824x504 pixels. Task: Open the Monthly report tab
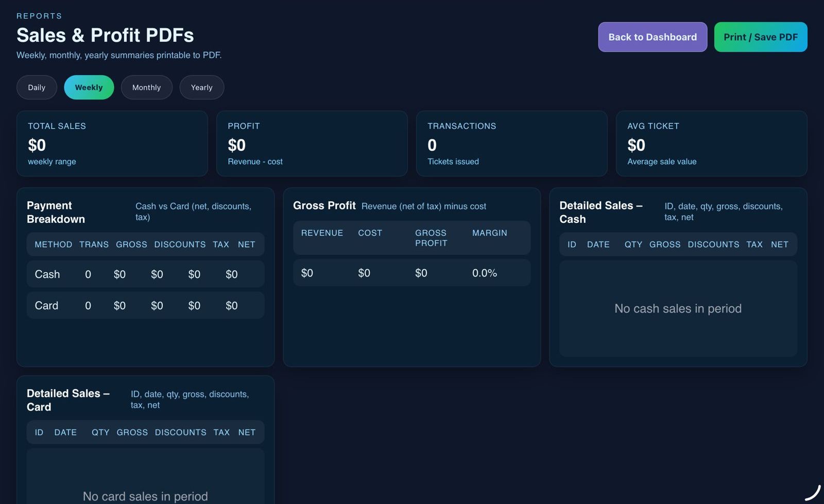[147, 88]
